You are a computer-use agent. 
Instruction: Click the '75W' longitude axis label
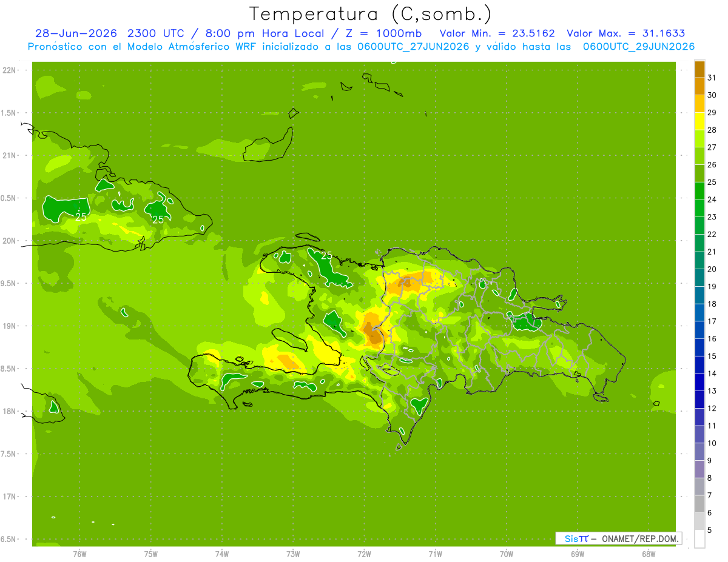point(151,554)
